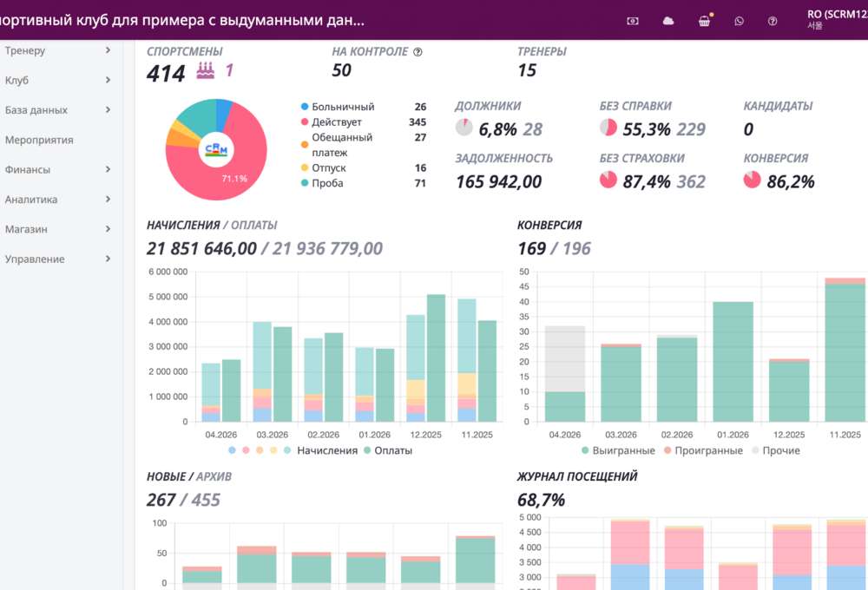The width and height of the screenshot is (868, 590).
Task: Click the 68,7% attendance value
Action: (541, 501)
